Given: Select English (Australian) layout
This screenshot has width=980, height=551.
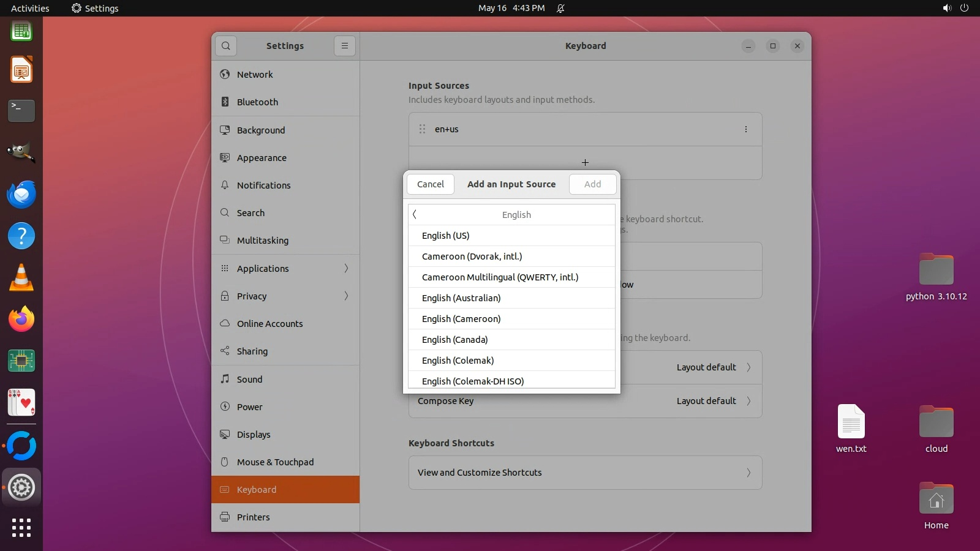Looking at the screenshot, I should [461, 298].
